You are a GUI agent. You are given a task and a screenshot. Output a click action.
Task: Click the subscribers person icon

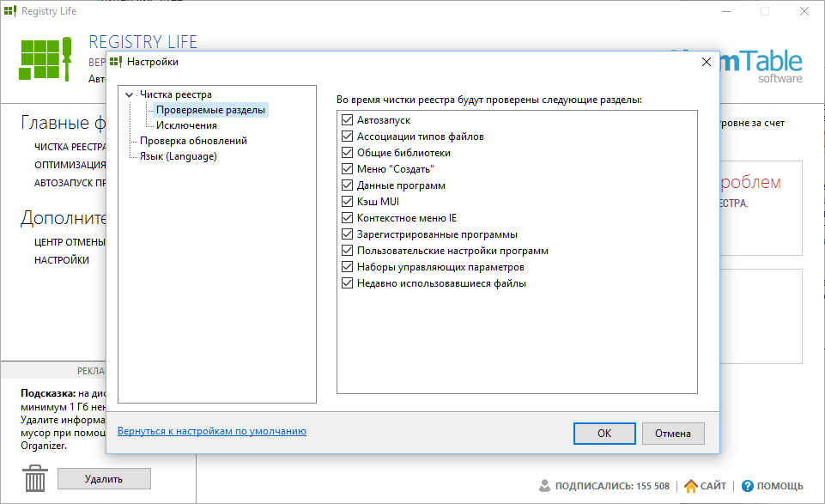pos(544,486)
